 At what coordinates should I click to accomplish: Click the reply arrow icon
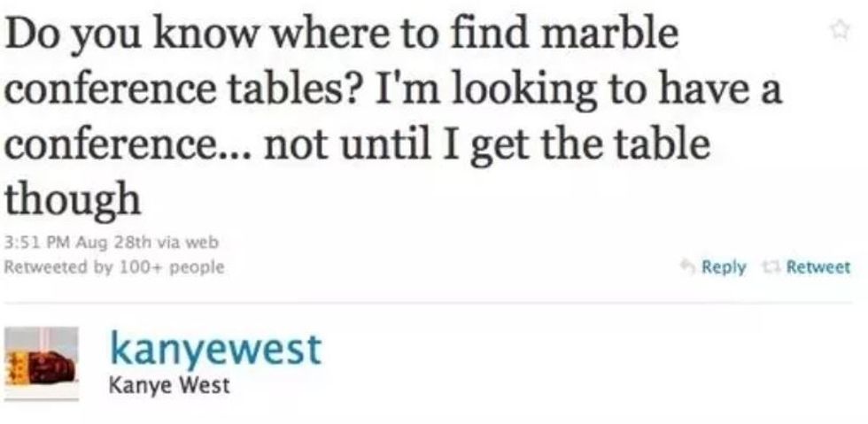pos(686,267)
